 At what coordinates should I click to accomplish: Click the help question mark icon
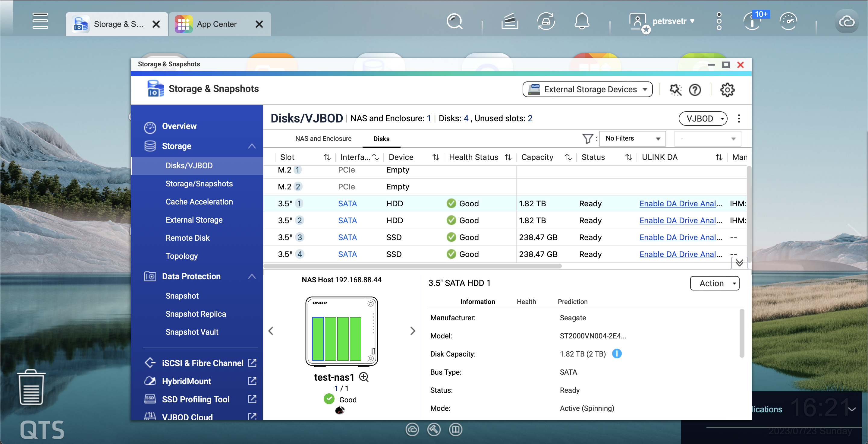pos(695,90)
